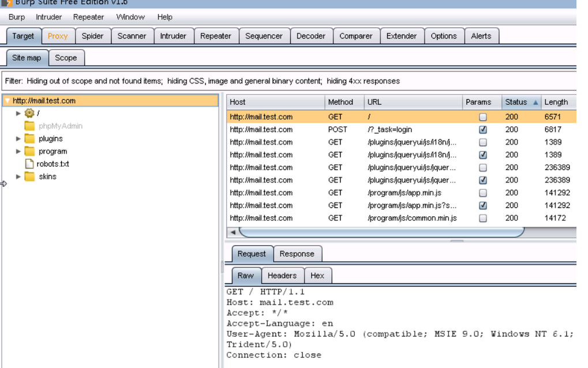Viewport: 588px width, 368px height.
Task: Expand the root / tree node
Action: (x=18, y=113)
